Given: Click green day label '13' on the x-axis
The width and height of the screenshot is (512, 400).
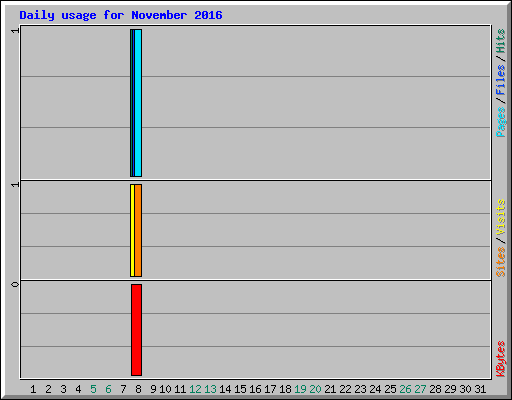Looking at the screenshot, I should (210, 389).
